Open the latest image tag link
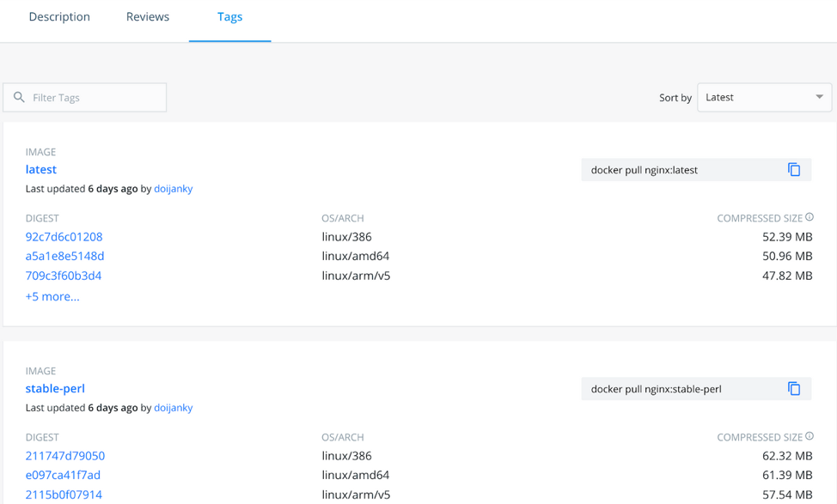This screenshot has width=837, height=504. tap(41, 169)
